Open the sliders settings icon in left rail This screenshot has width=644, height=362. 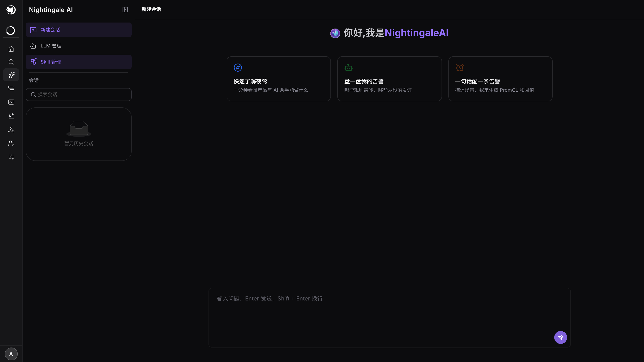[x=11, y=157]
